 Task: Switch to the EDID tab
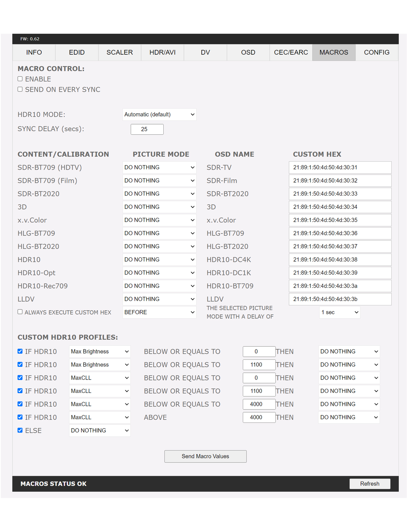pos(77,52)
